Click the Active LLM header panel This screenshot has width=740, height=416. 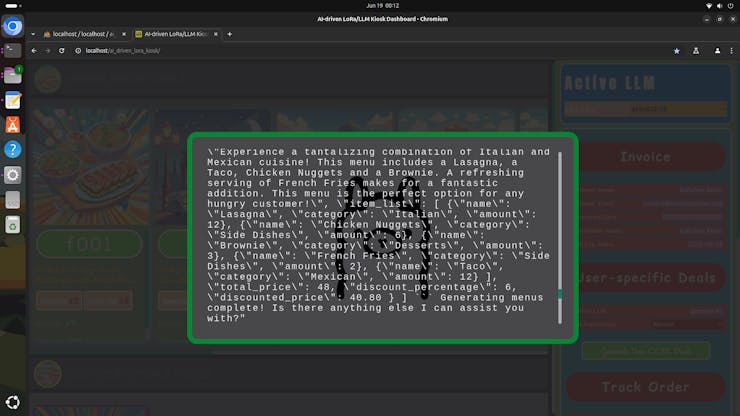645,93
